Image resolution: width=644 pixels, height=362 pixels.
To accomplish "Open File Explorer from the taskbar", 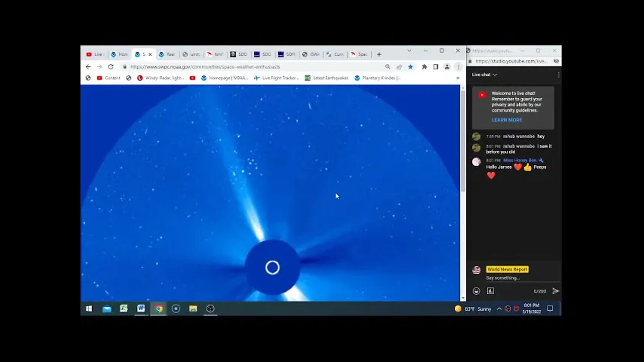I will [193, 309].
